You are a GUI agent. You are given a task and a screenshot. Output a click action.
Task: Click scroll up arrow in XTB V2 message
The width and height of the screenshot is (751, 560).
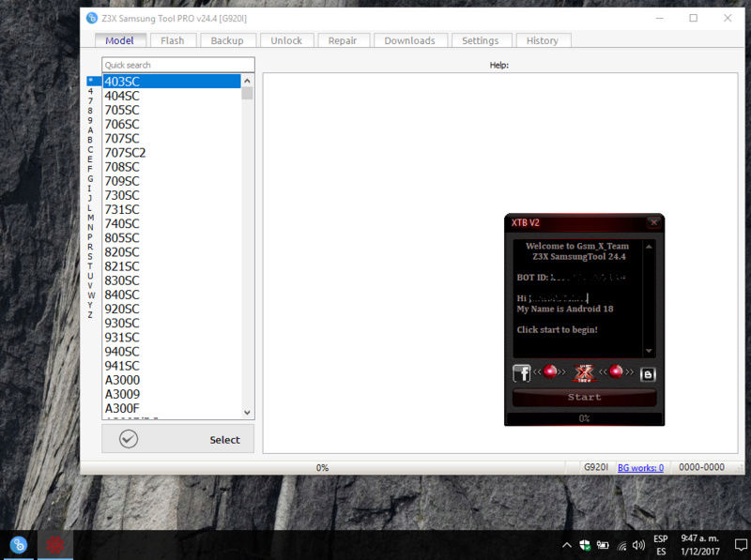click(649, 247)
